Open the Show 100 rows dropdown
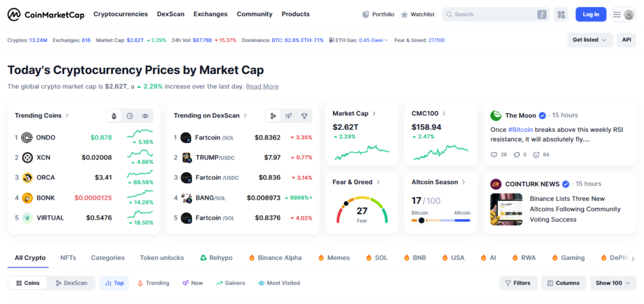The image size is (644, 304). [x=613, y=283]
